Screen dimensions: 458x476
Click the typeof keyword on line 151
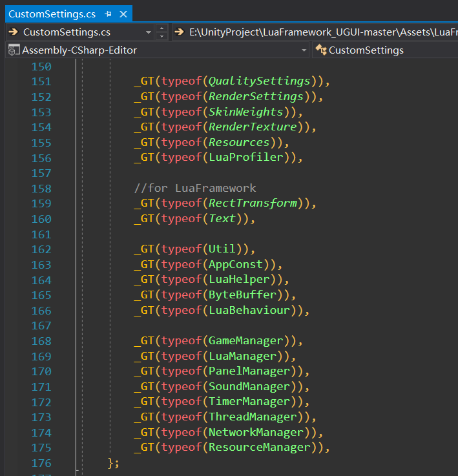coord(182,81)
